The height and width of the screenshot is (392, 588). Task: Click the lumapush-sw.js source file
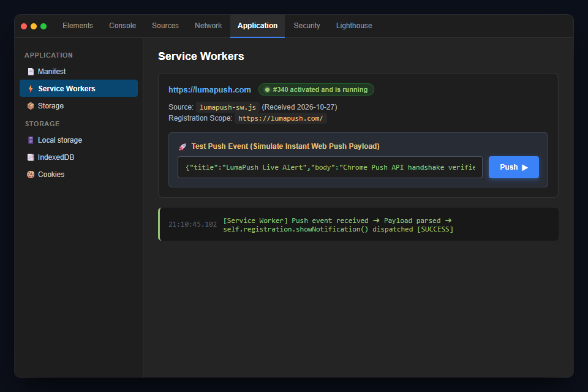click(x=228, y=107)
